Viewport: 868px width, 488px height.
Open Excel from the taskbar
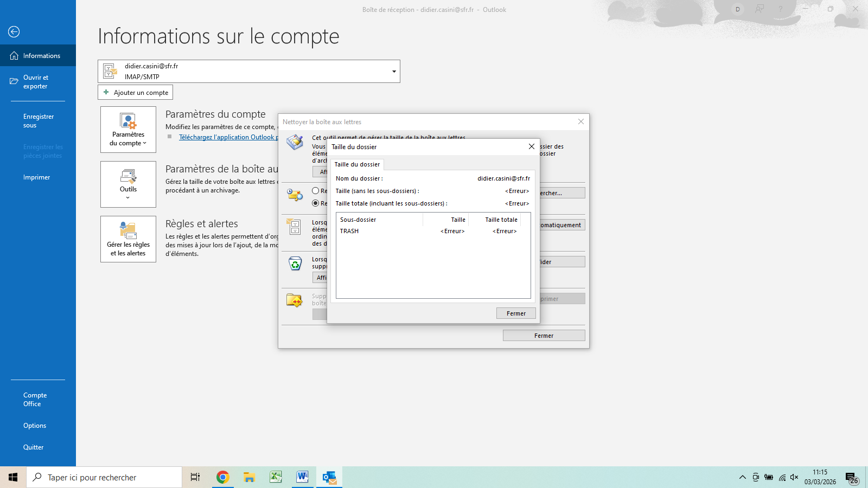click(x=276, y=477)
